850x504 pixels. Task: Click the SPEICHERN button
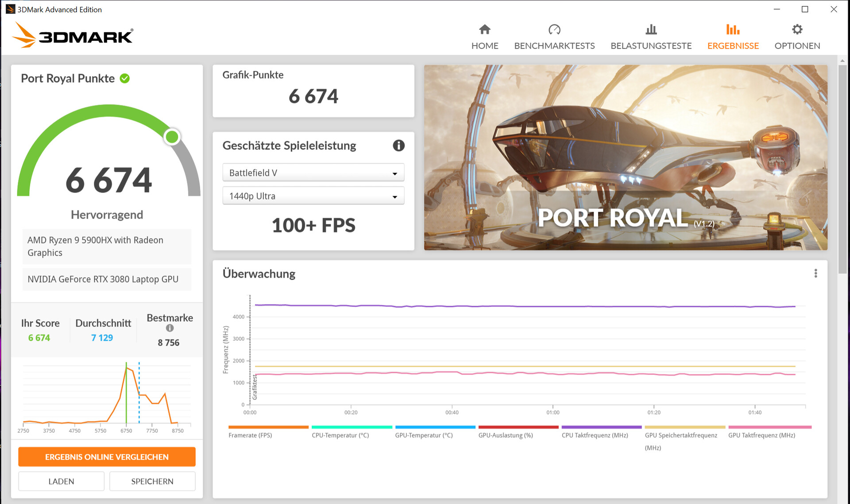pos(152,481)
